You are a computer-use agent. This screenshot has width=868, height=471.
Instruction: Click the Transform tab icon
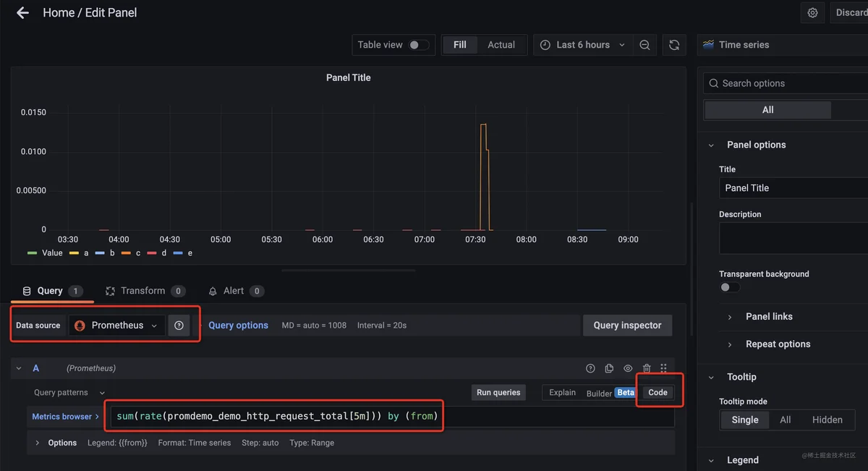(x=110, y=291)
